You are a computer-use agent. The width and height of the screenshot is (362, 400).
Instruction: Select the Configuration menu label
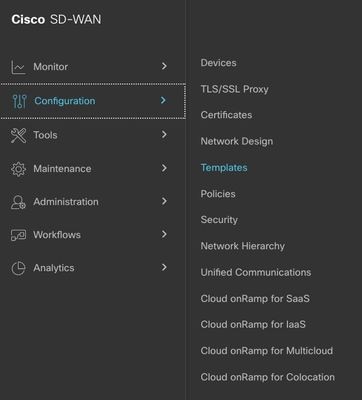point(65,101)
